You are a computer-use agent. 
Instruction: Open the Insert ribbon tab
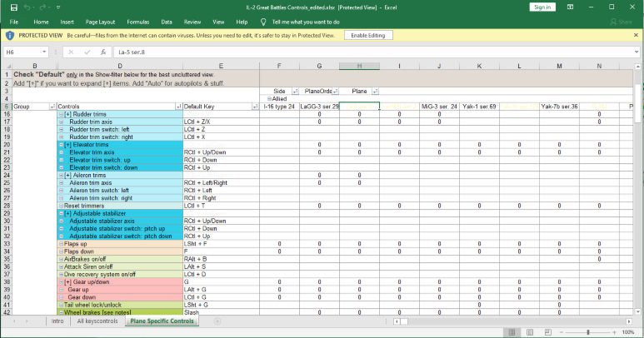click(67, 22)
